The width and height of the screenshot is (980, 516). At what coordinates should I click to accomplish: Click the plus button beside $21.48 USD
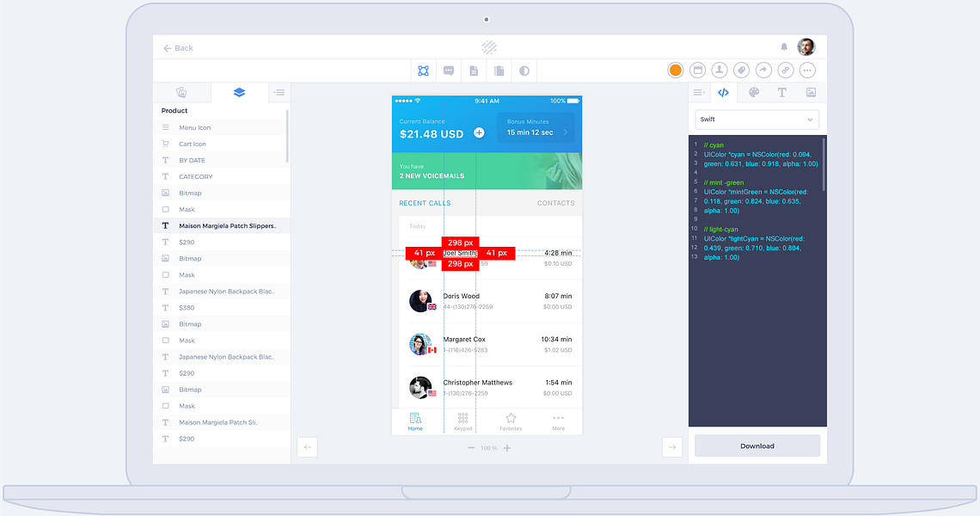click(x=479, y=132)
